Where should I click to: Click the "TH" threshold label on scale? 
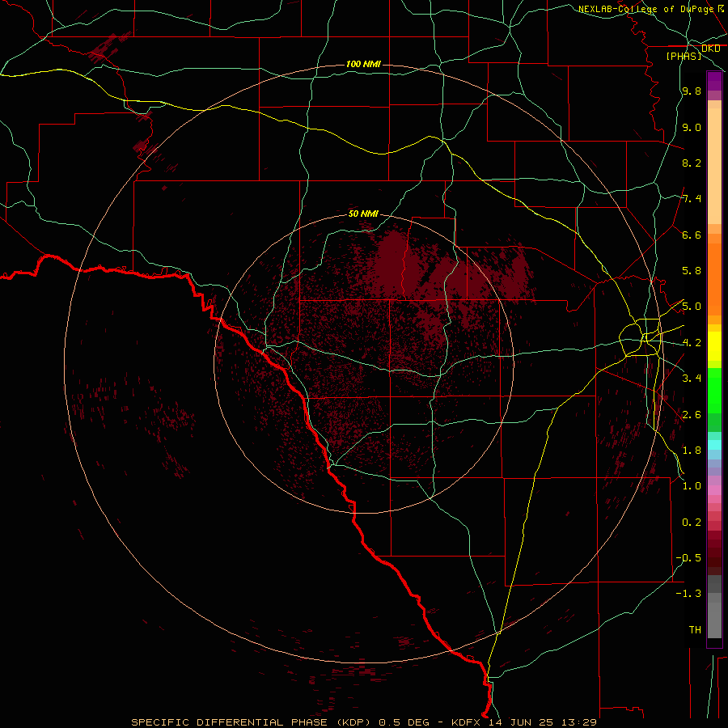pyautogui.click(x=695, y=630)
